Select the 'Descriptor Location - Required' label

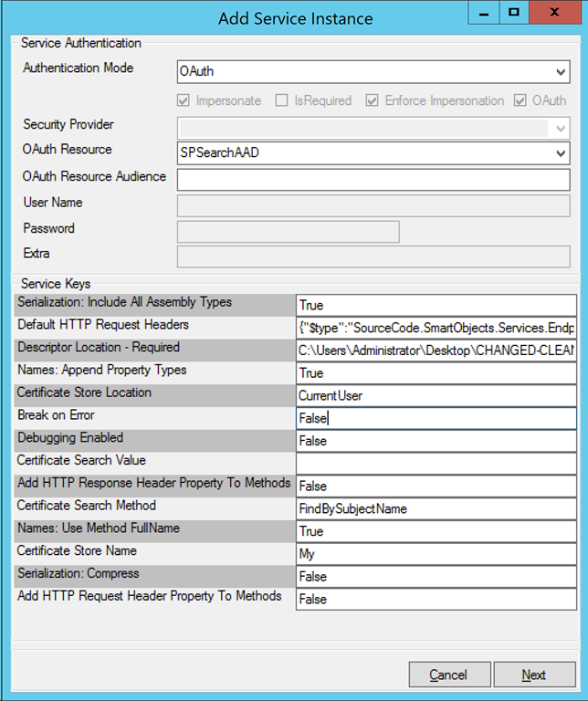click(99, 348)
